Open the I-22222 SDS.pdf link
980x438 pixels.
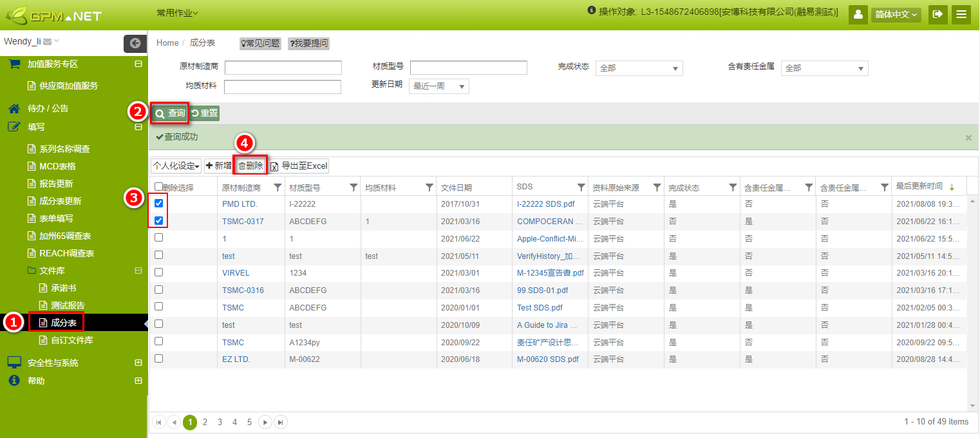pos(547,204)
